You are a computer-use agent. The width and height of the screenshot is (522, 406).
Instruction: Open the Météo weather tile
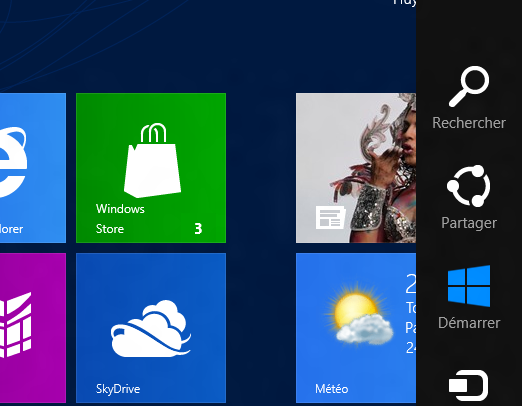(x=356, y=328)
